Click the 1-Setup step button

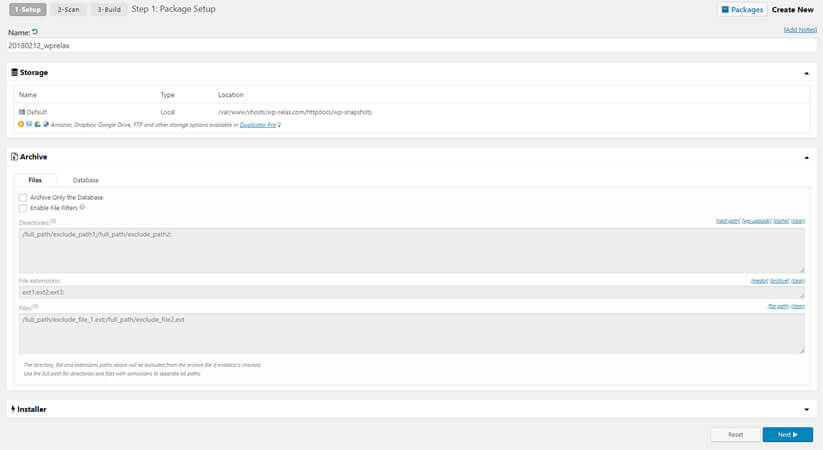(x=28, y=9)
